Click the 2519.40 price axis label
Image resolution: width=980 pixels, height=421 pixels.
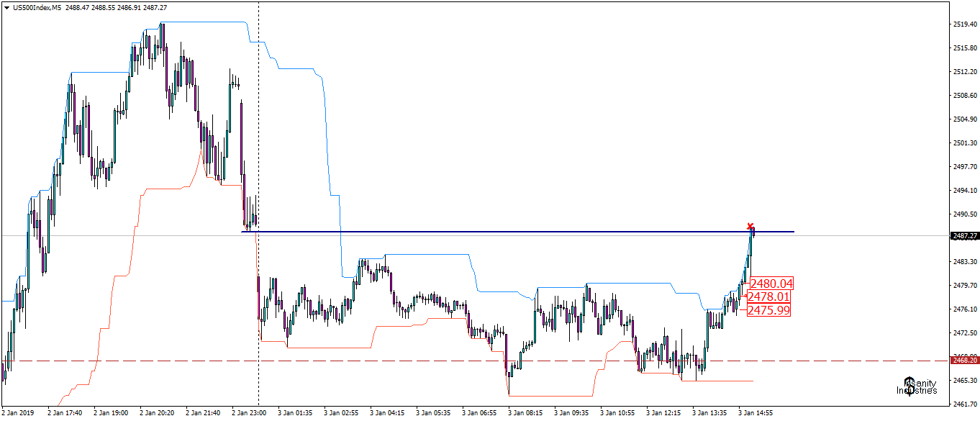tap(963, 24)
